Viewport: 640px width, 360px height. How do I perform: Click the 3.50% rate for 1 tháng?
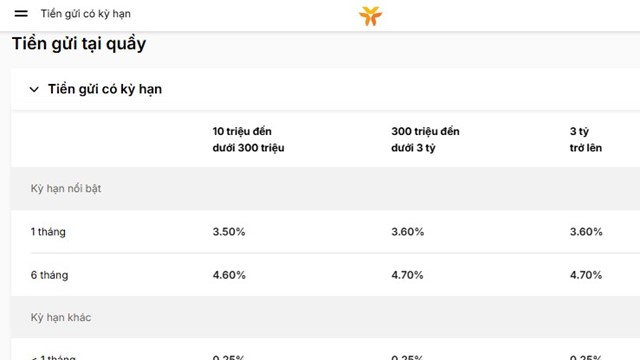pos(229,232)
